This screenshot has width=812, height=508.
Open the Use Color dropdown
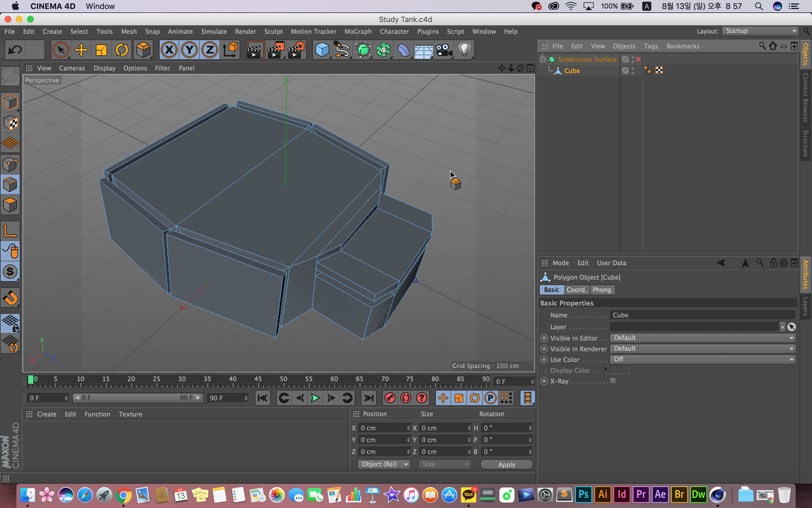pyautogui.click(x=703, y=360)
